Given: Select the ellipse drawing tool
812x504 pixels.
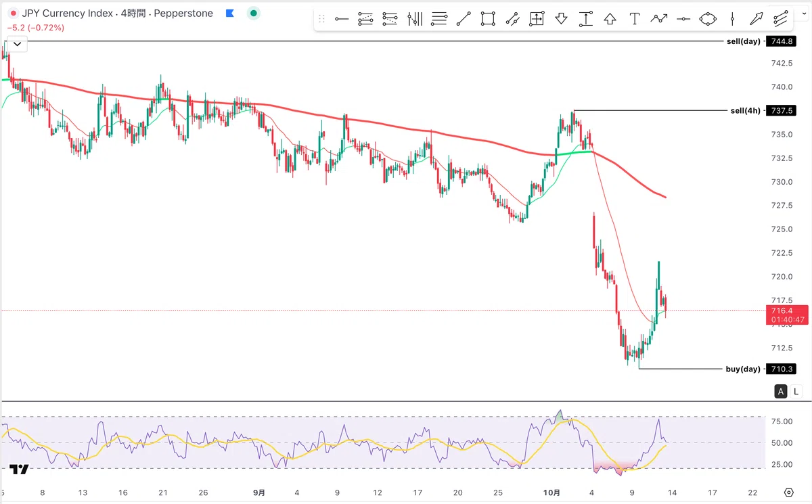Looking at the screenshot, I should (x=708, y=19).
